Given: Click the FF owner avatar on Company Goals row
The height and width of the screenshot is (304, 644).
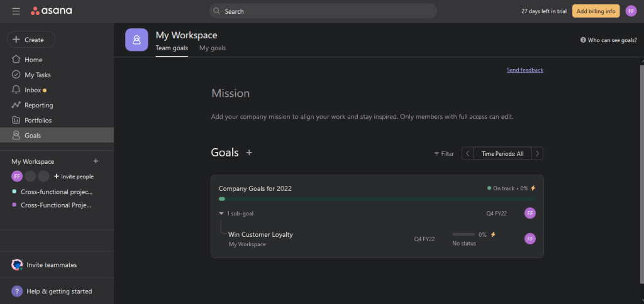Looking at the screenshot, I should (x=530, y=214).
